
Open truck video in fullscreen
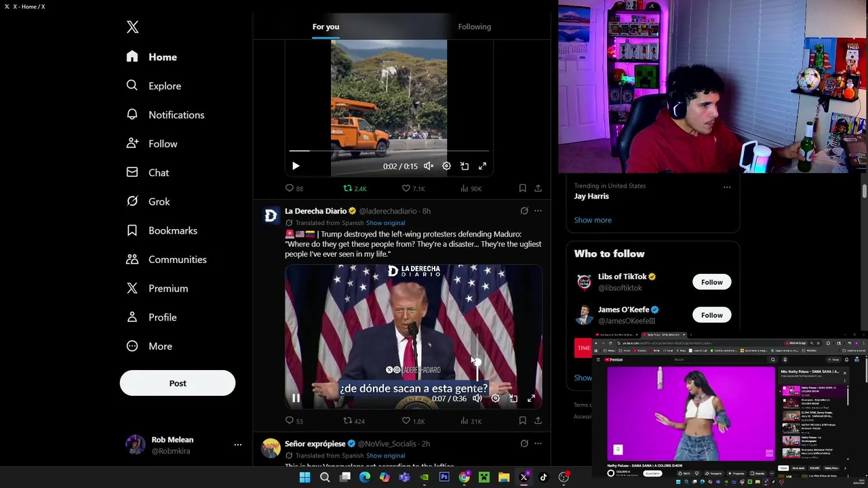point(482,166)
